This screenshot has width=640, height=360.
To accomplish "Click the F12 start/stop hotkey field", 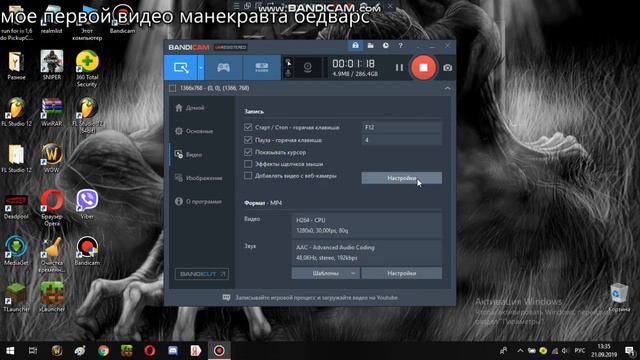I will point(401,127).
